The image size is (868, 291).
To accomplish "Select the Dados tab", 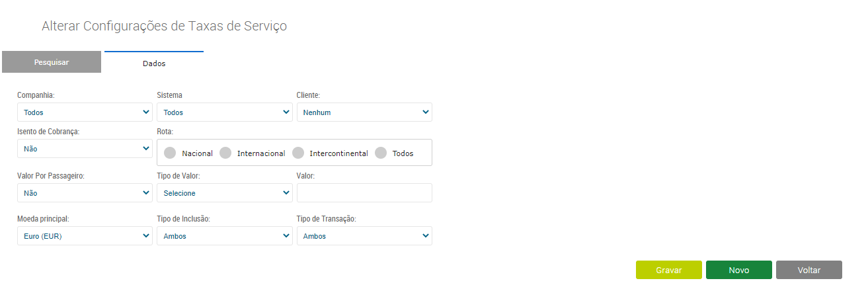I will tap(154, 63).
